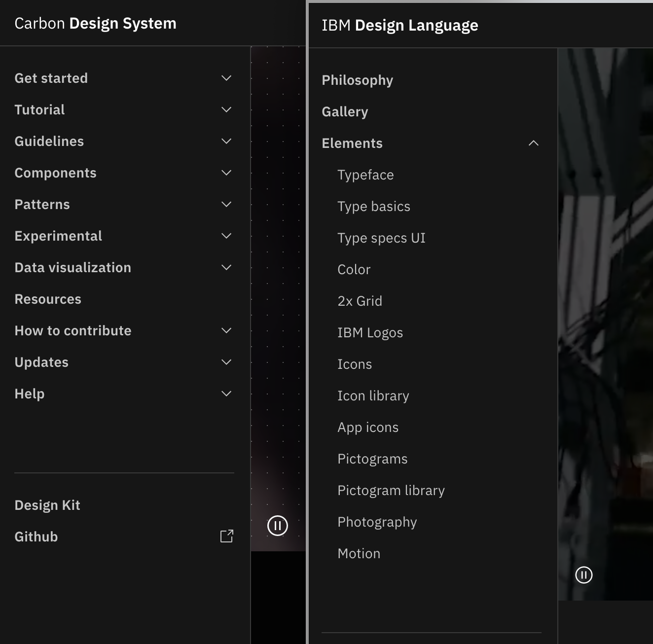Pause the IBM Design Language background video
The height and width of the screenshot is (644, 653).
pos(584,575)
